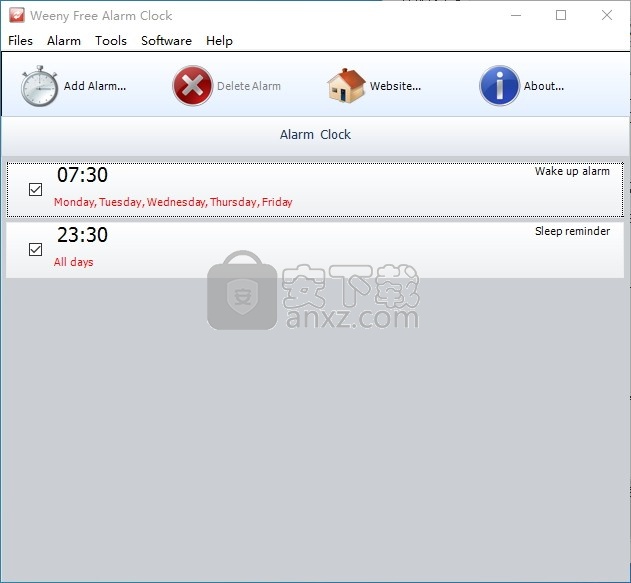
Task: Click the Weeny app icon in title bar
Action: pyautogui.click(x=17, y=15)
